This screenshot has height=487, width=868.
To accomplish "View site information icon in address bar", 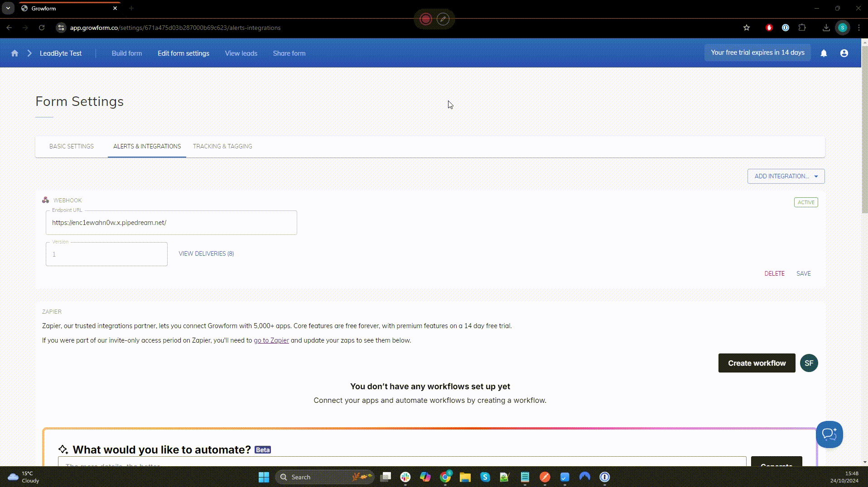I will pos(61,28).
